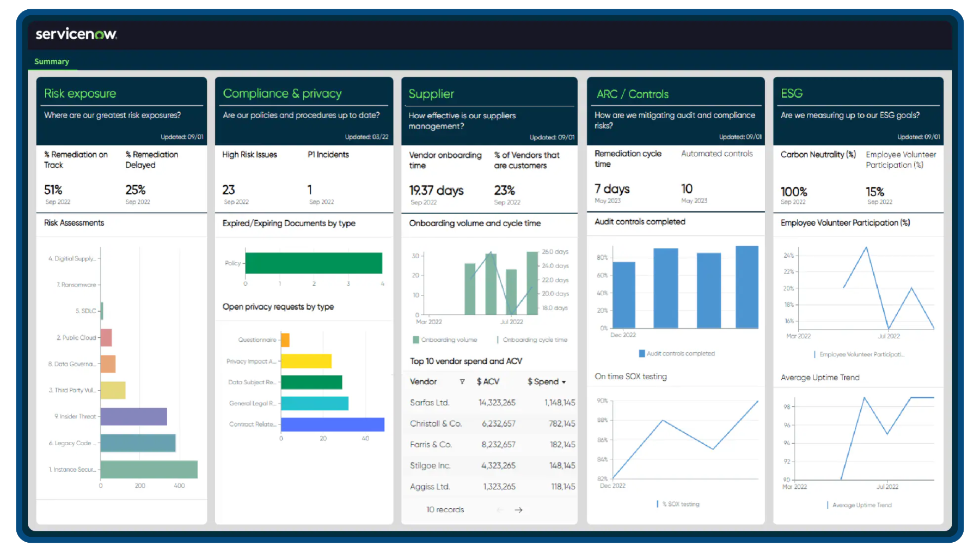This screenshot has height=552, width=980.
Task: Open the Vendor column filter
Action: (x=462, y=381)
